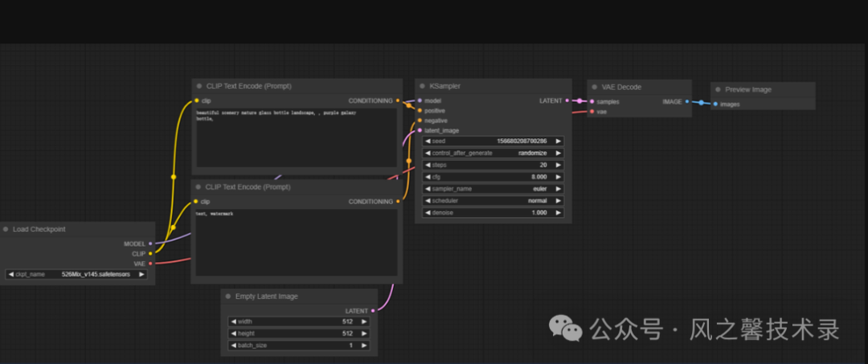Collapse the KSampler node via its title dot
This screenshot has width=868, height=364.
click(422, 86)
